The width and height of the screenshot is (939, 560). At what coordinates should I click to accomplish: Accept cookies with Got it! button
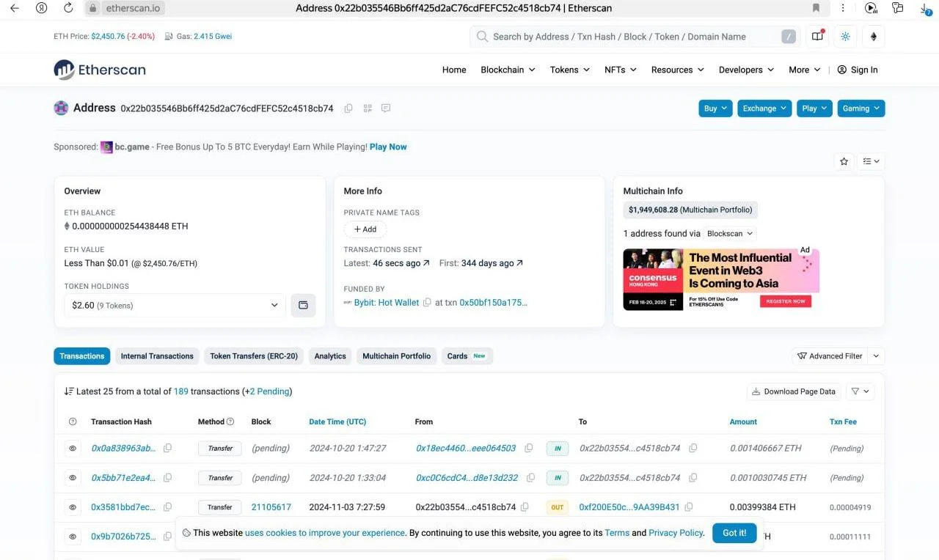coord(734,533)
